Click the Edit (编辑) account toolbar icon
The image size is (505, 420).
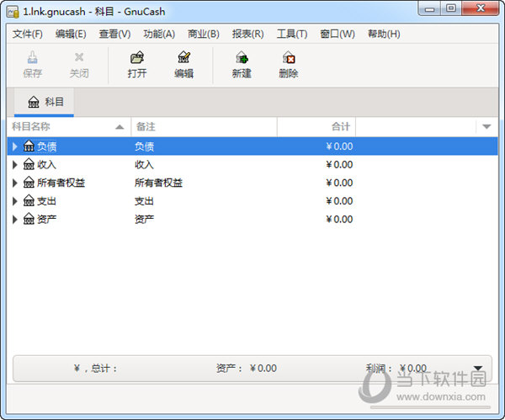tap(183, 57)
